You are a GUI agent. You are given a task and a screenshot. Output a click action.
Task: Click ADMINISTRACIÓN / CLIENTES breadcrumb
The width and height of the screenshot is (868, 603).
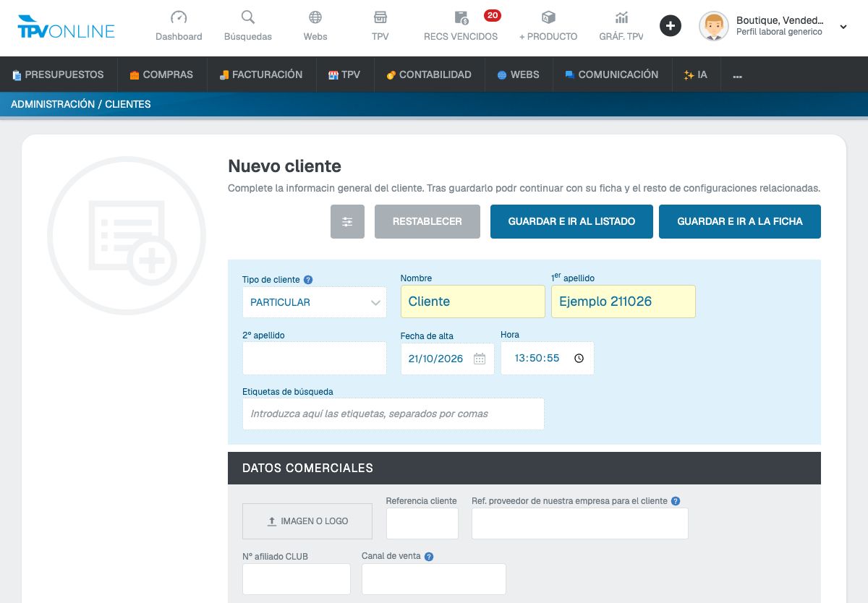coord(81,104)
